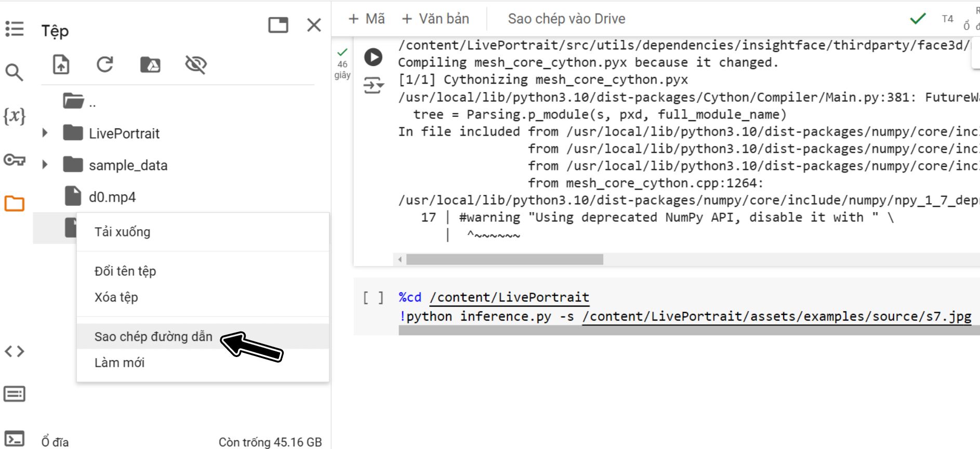Select the LivePortrait folder
980x449 pixels.
coord(111,133)
